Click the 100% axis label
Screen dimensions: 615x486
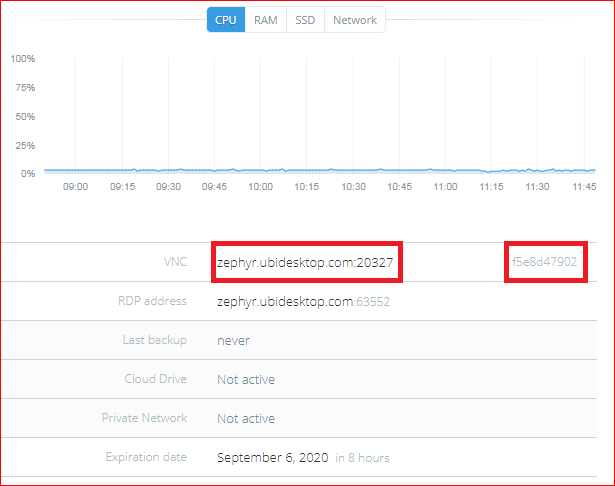coord(23,59)
